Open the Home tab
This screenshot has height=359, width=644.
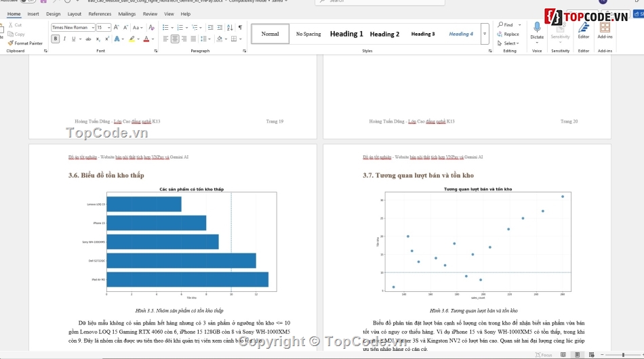coord(14,14)
